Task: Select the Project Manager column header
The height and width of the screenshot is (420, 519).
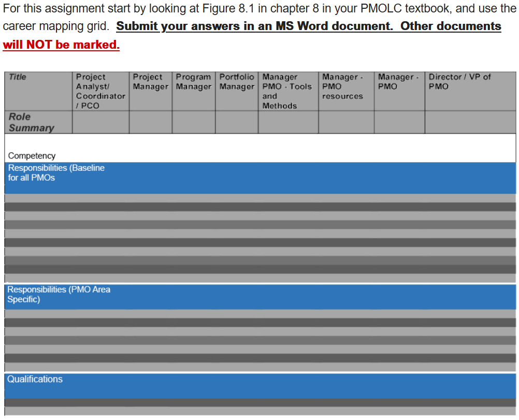Action: click(x=150, y=83)
